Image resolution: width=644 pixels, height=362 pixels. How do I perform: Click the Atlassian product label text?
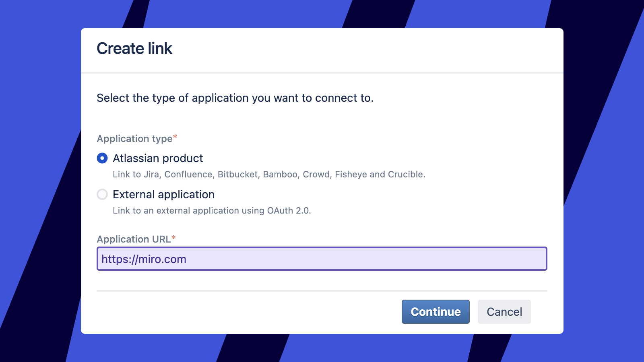[x=158, y=158]
